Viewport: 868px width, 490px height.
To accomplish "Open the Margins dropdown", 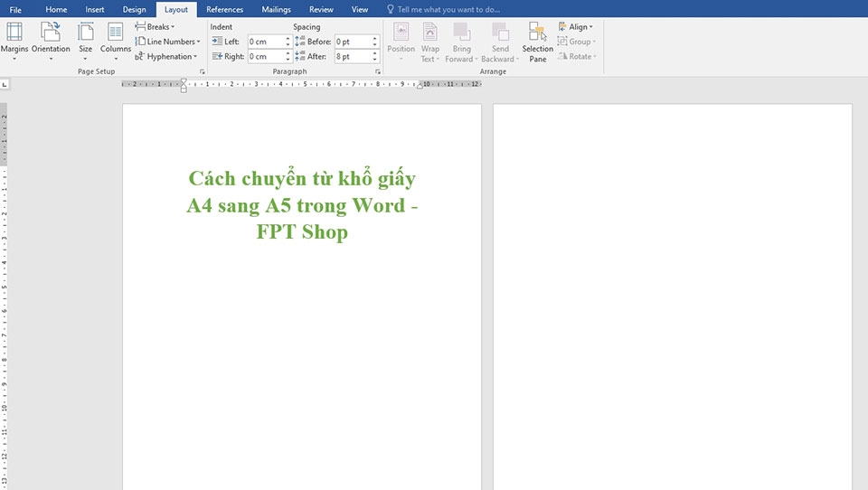I will pyautogui.click(x=14, y=42).
